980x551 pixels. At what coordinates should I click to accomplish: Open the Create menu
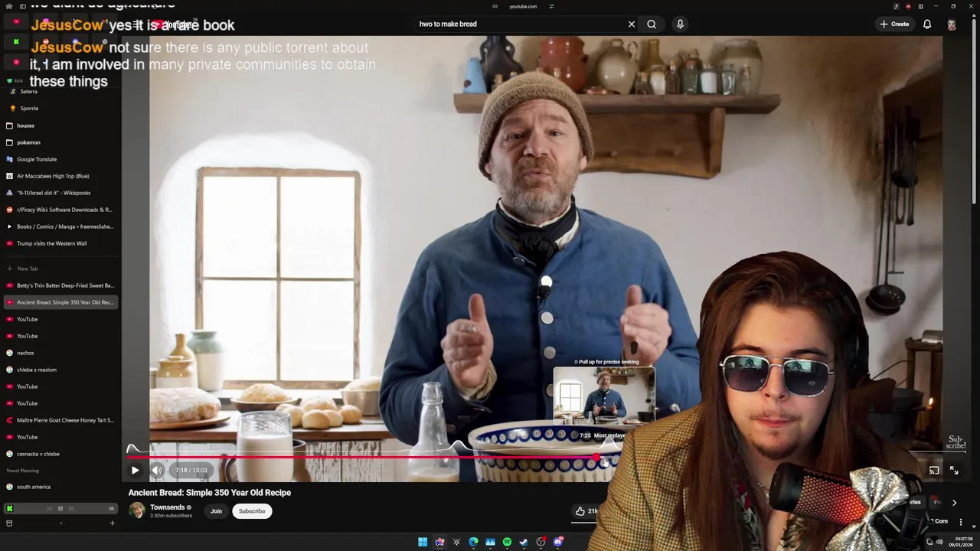[x=894, y=24]
